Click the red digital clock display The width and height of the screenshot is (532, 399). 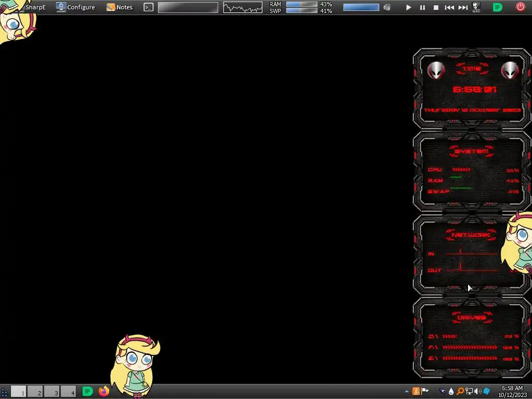(474, 89)
